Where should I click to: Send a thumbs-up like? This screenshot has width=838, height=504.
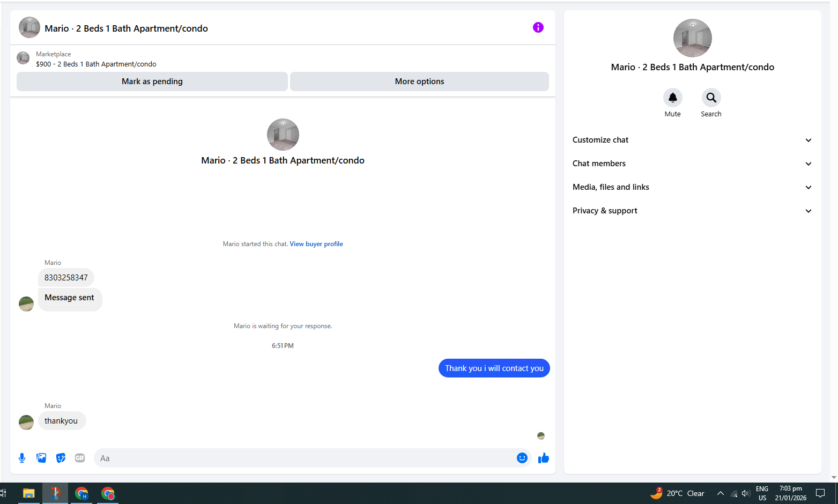coord(544,458)
